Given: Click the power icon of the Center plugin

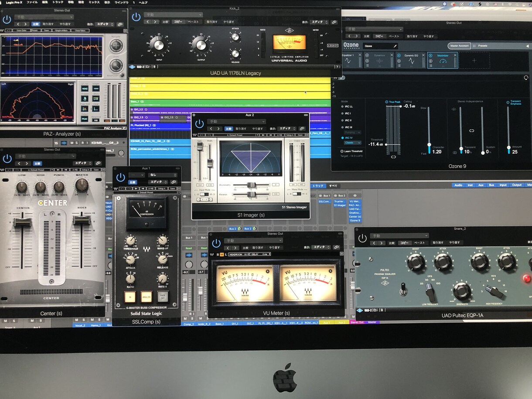Looking at the screenshot, I should (x=7, y=158).
